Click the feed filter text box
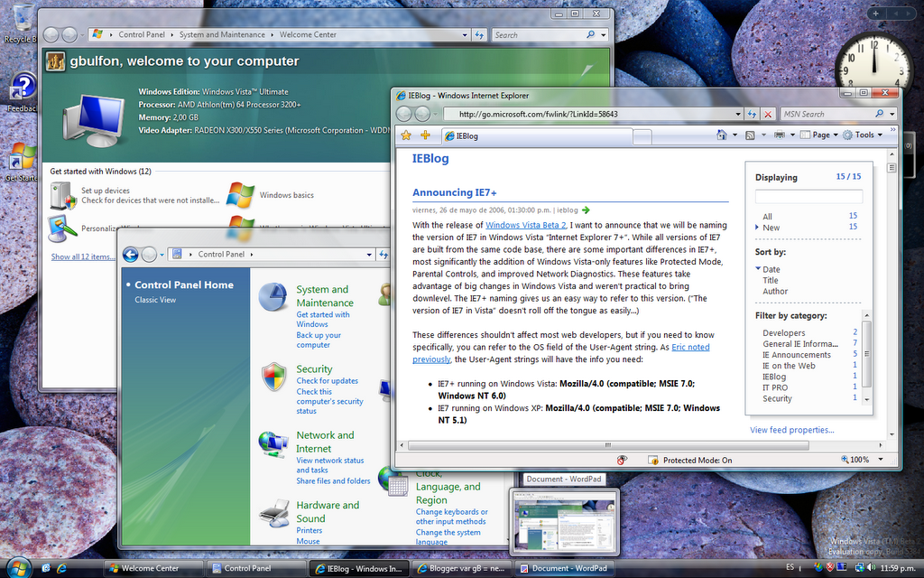The image size is (924, 578). click(808, 196)
